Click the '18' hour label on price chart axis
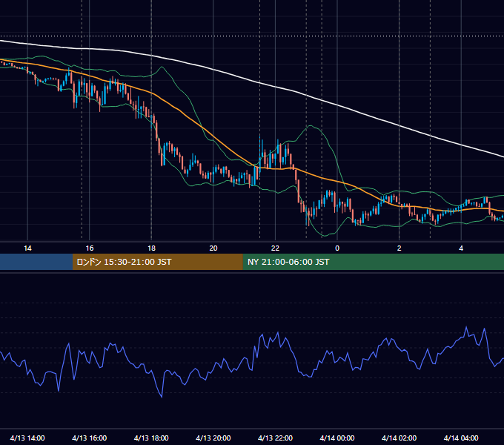504x445 pixels. click(151, 248)
